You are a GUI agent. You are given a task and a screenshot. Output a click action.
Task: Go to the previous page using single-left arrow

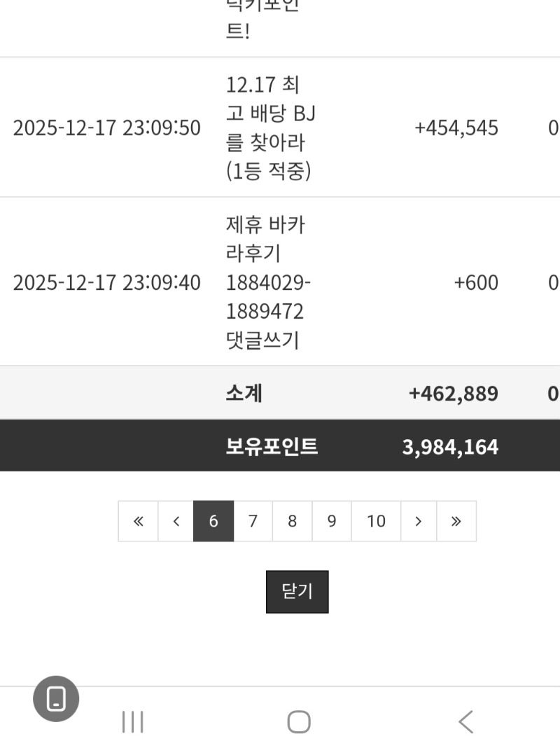point(176,521)
